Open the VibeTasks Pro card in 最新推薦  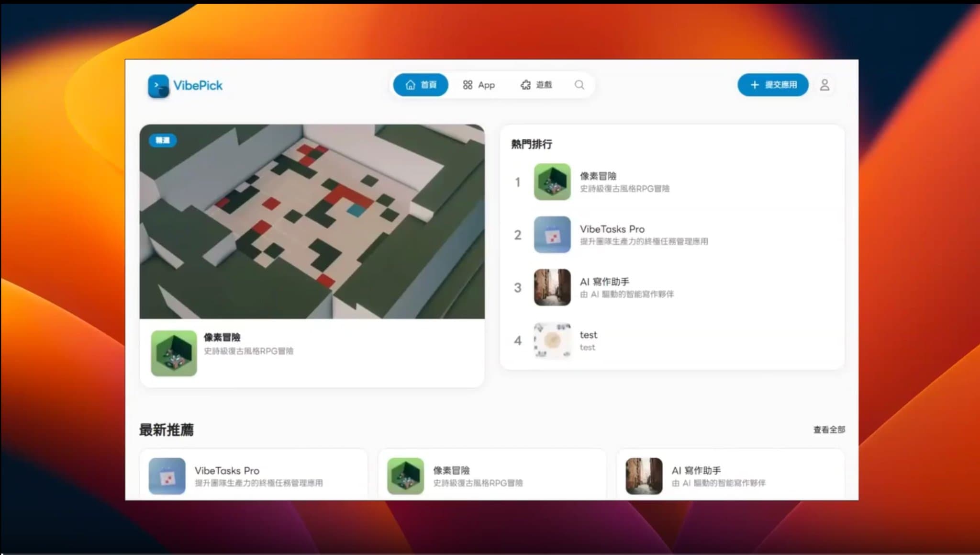254,476
